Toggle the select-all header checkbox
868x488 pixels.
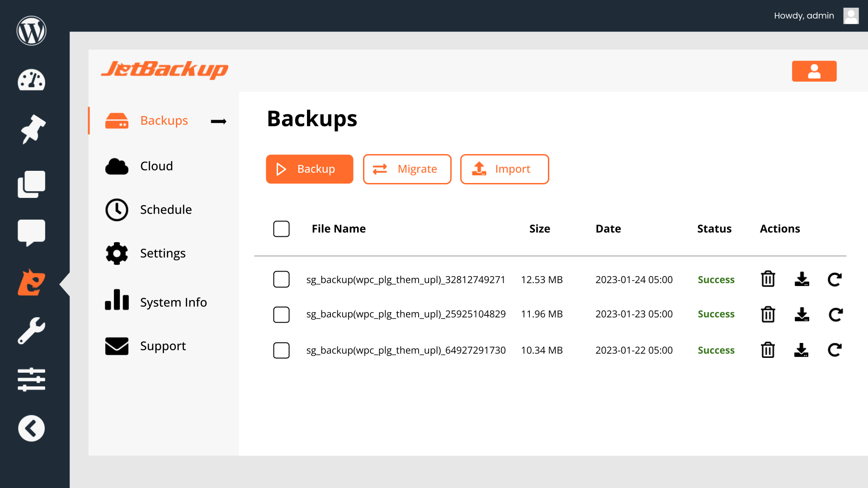(281, 230)
